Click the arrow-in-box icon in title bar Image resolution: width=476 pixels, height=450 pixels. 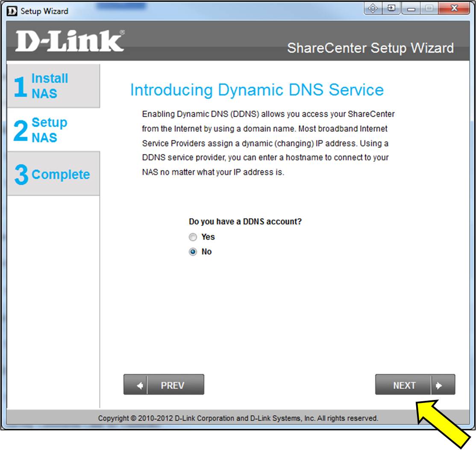click(x=391, y=8)
